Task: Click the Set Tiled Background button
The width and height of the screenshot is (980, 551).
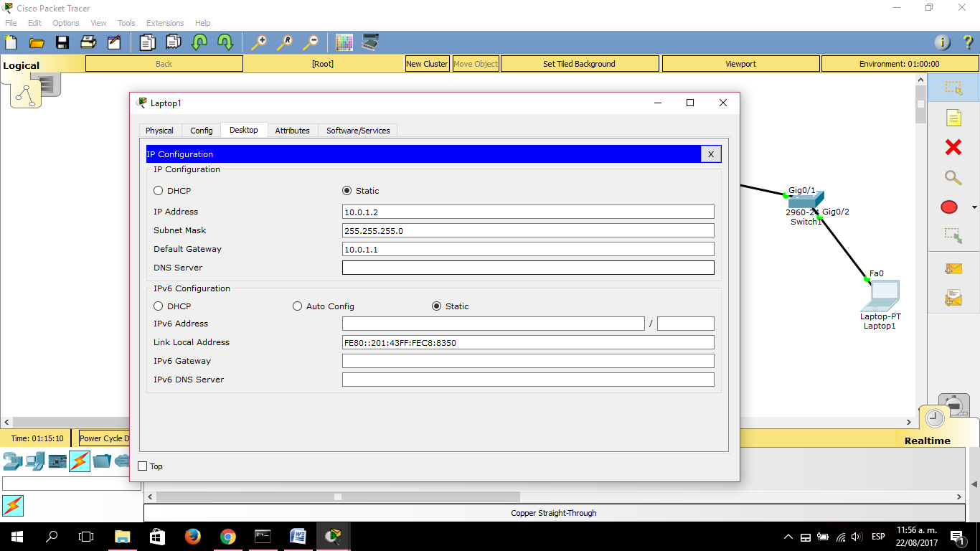Action: (579, 63)
